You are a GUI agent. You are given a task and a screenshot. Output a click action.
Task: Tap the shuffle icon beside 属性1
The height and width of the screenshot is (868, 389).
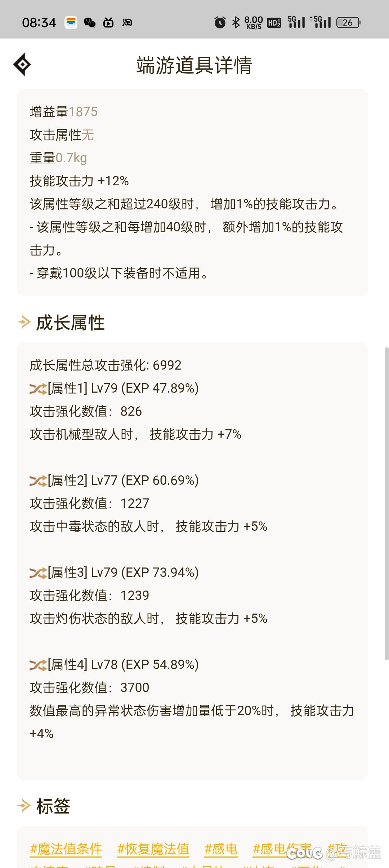[x=38, y=389]
